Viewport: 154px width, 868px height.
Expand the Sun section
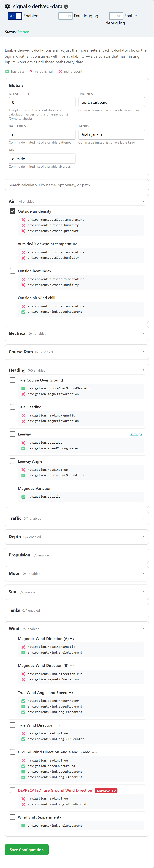(x=77, y=592)
